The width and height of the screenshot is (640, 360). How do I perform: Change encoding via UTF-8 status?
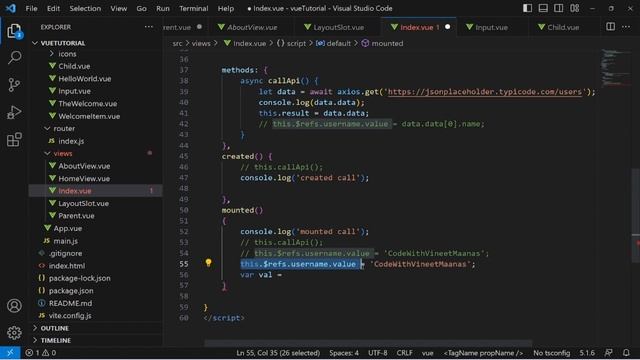pos(378,353)
